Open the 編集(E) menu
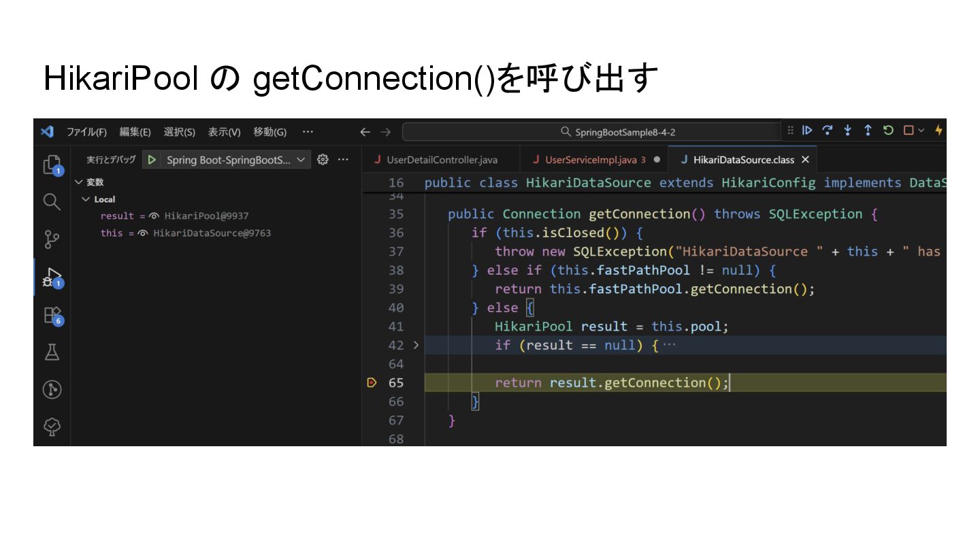Viewport: 980px width, 551px height. [x=135, y=132]
